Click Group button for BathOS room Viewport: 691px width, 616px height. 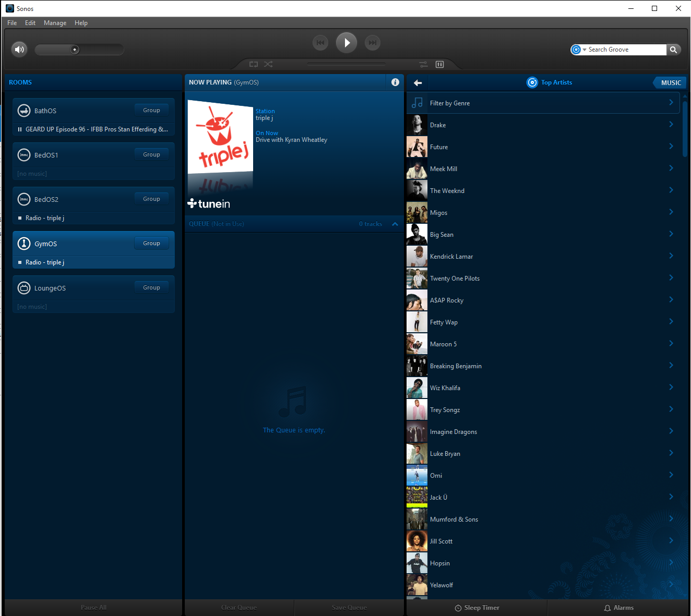(x=151, y=110)
